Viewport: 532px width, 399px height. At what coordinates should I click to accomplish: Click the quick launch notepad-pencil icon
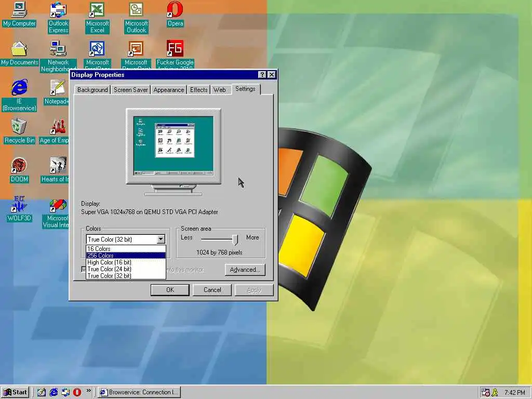click(42, 392)
